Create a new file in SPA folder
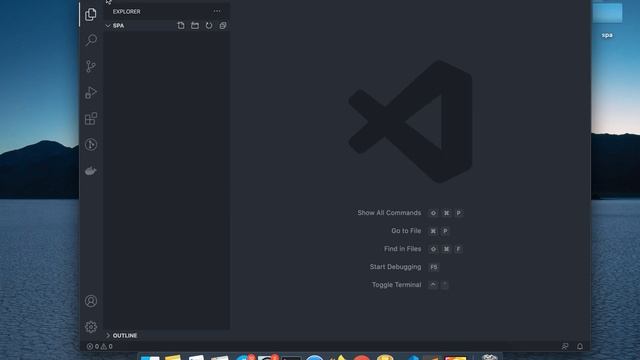This screenshot has height=360, width=640. tap(181, 25)
